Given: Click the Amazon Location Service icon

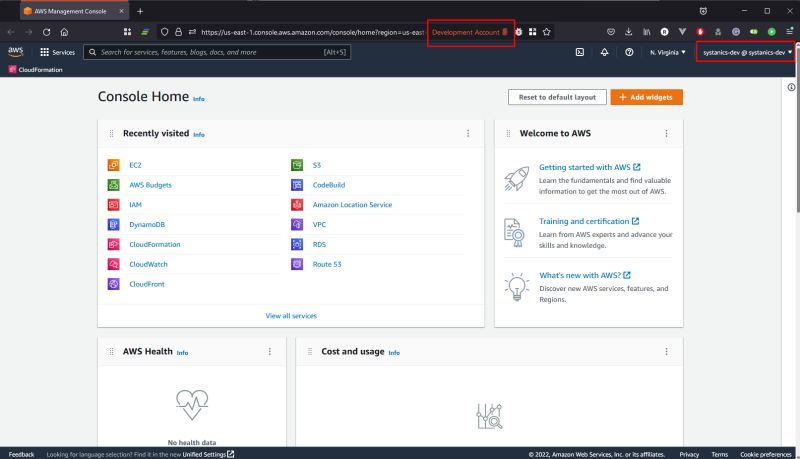Looking at the screenshot, I should [x=297, y=205].
